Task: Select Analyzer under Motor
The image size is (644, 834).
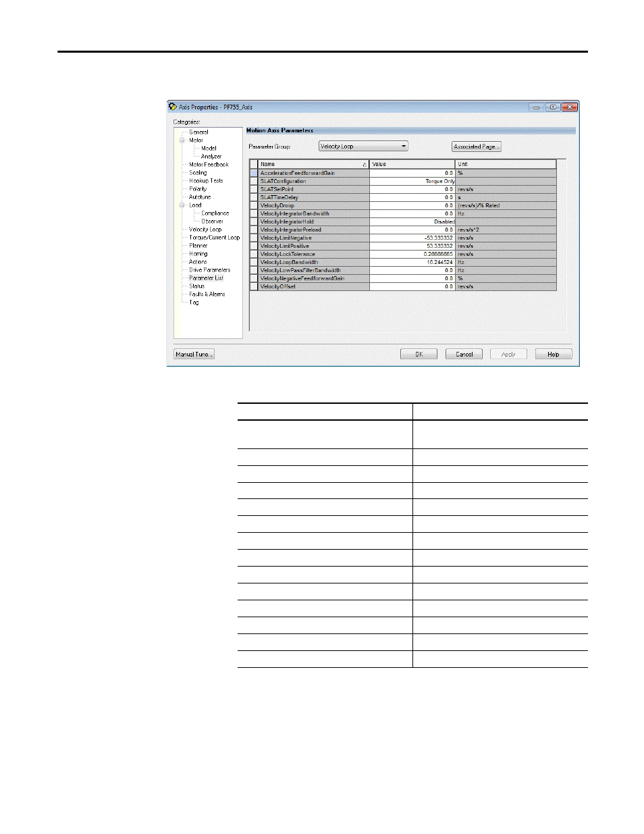Action: click(x=211, y=157)
